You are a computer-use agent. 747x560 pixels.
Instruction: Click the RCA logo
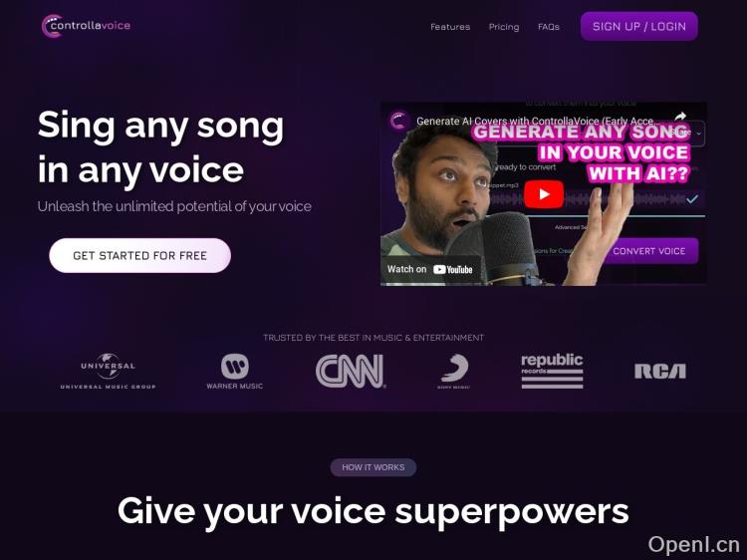coord(660,371)
